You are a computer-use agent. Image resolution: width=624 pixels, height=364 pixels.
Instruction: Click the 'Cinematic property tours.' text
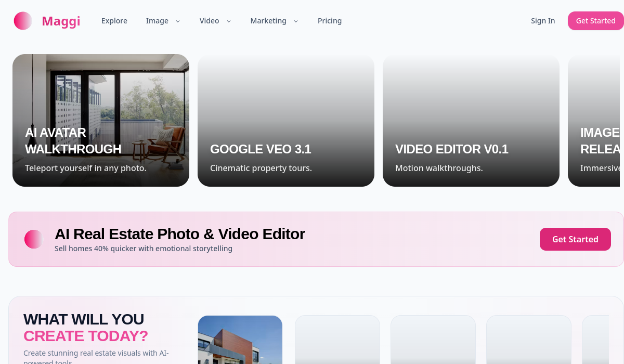point(261,168)
